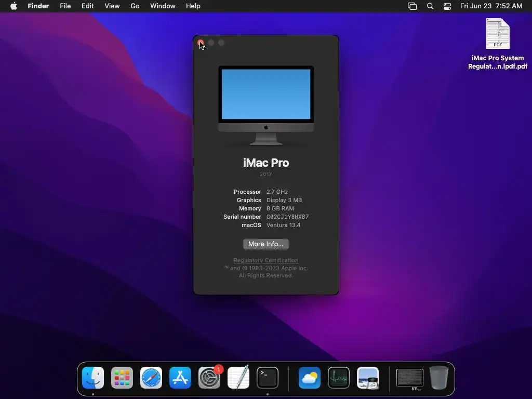Click the iMac Pro title text
Screen dimensions: 532x399
[266, 163]
